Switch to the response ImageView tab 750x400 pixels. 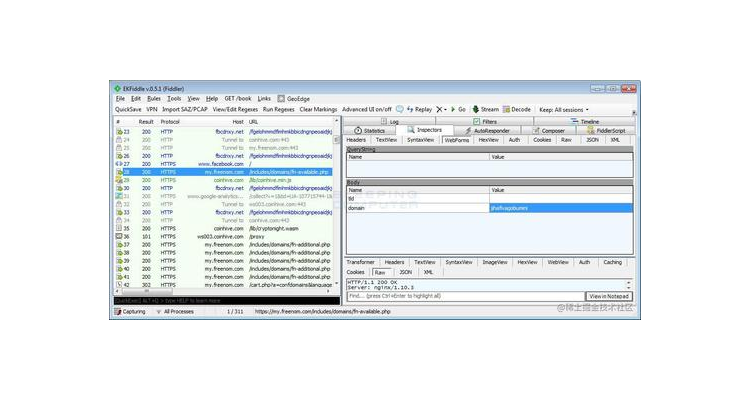click(495, 262)
